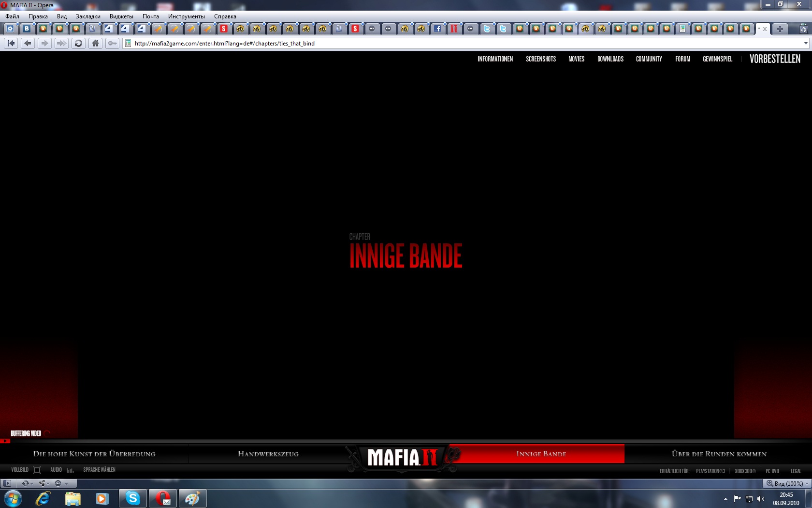Click the VORBESTELLEN pre-order link
812x508 pixels.
pos(775,59)
